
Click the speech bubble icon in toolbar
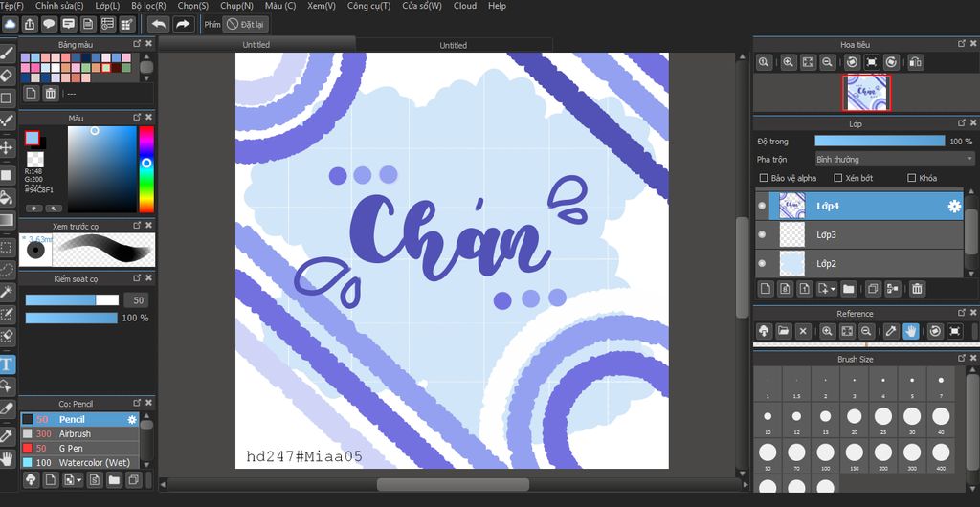click(x=49, y=24)
